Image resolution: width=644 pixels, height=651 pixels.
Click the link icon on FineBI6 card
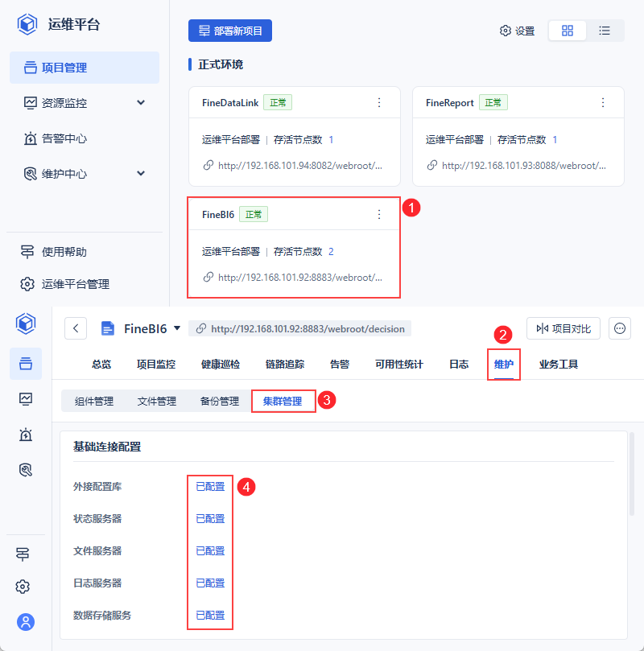(x=208, y=277)
